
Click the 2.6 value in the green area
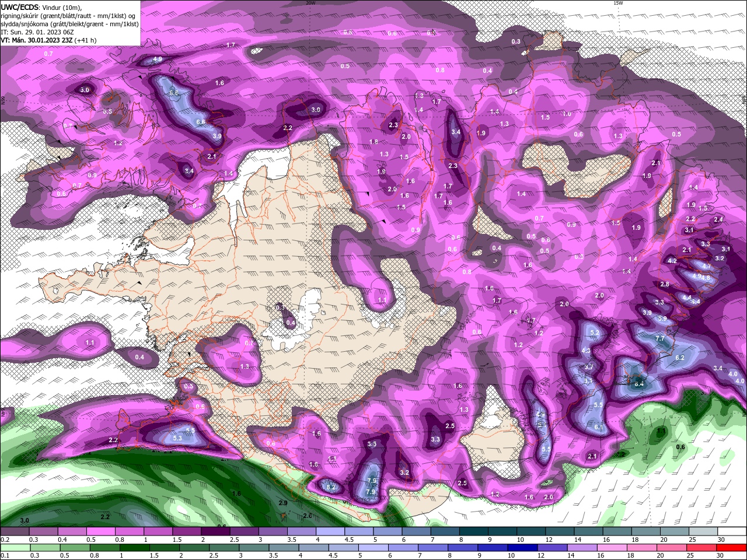pyautogui.click(x=308, y=516)
